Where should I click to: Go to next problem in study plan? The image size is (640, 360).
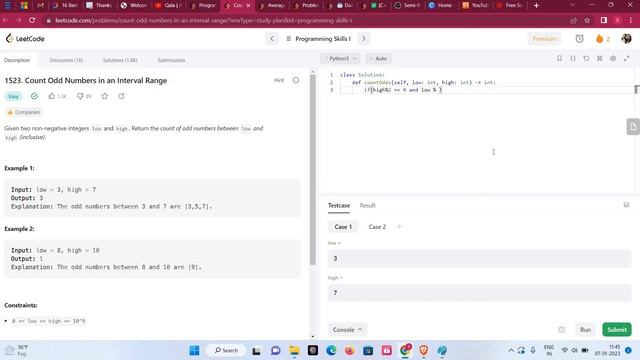(364, 39)
